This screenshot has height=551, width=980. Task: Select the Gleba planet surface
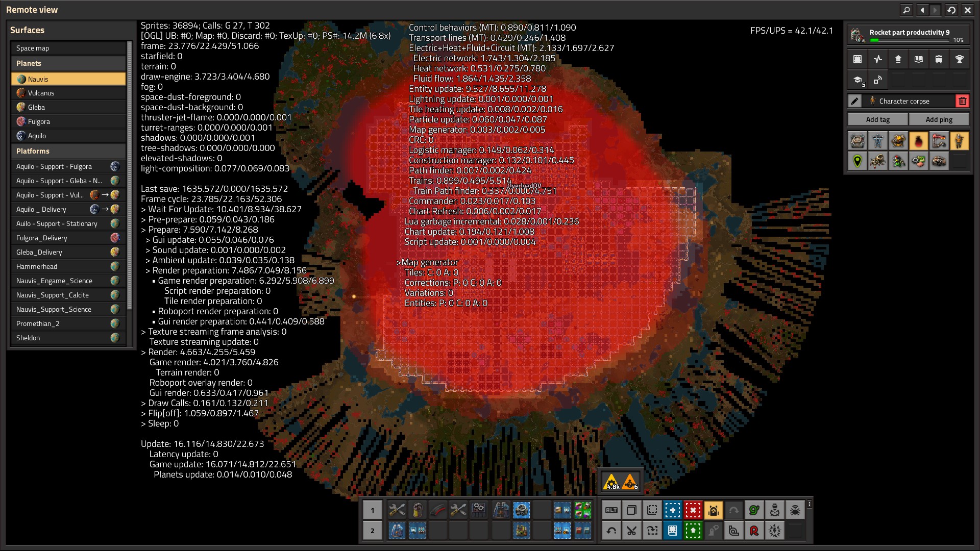click(68, 107)
